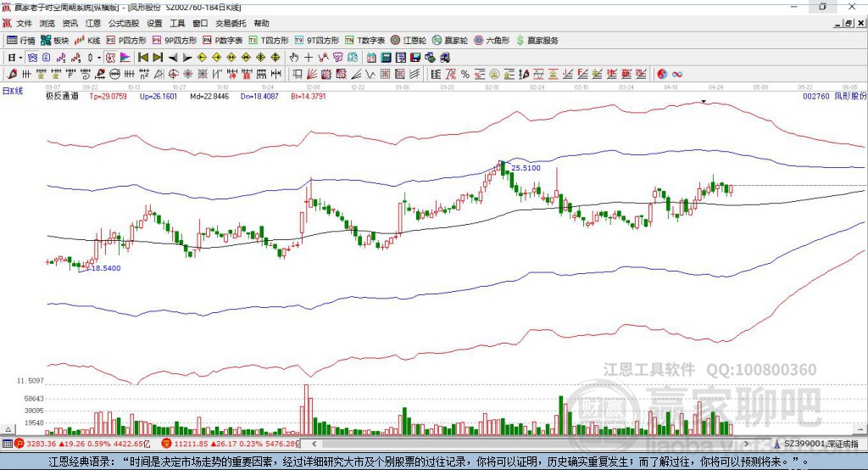Select the first yellow diamond arrow icon
Screen dimensions: 868x470
202,58
